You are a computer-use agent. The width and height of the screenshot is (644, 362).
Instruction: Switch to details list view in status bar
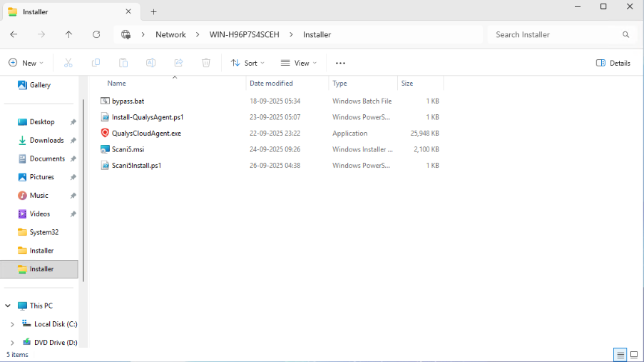(620, 355)
